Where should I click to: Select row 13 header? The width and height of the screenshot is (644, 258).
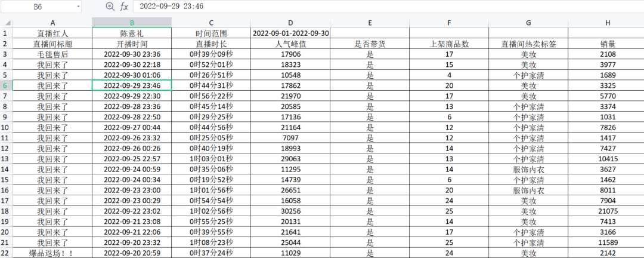pos(6,159)
